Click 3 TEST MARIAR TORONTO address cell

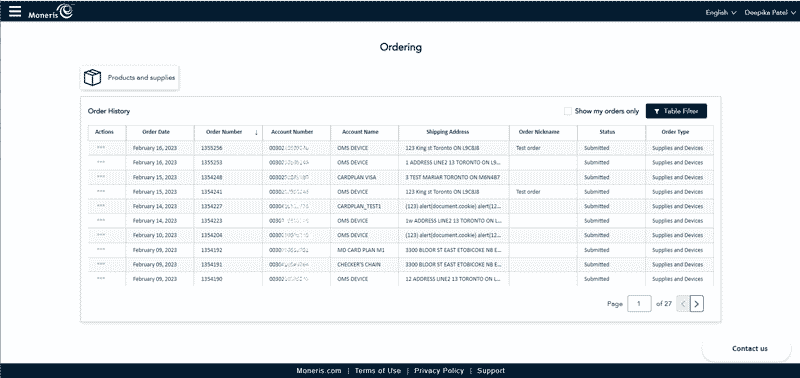point(453,177)
